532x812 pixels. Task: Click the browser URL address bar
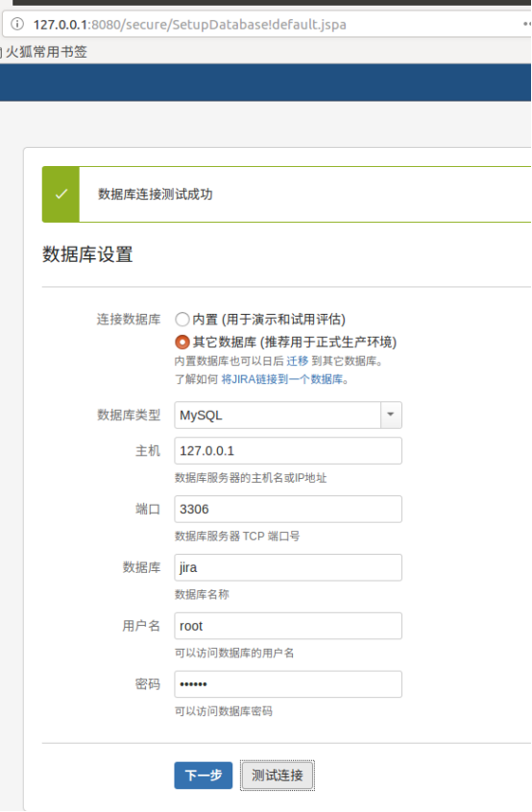267,24
